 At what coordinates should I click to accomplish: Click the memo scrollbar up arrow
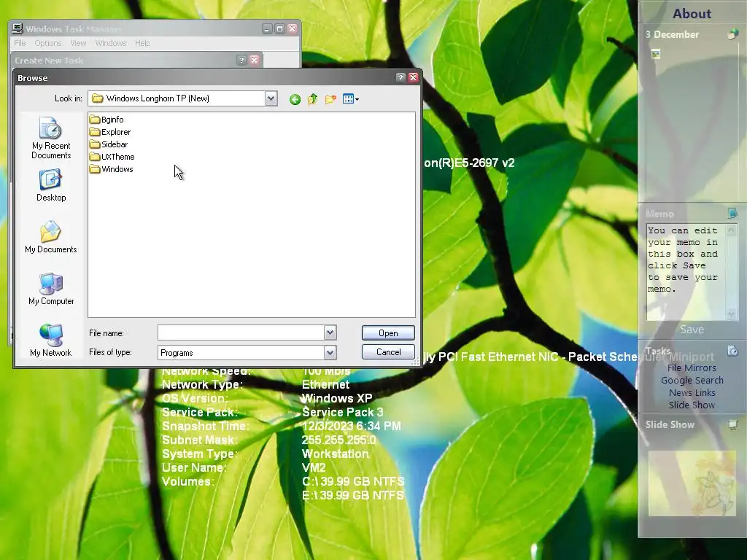click(731, 230)
